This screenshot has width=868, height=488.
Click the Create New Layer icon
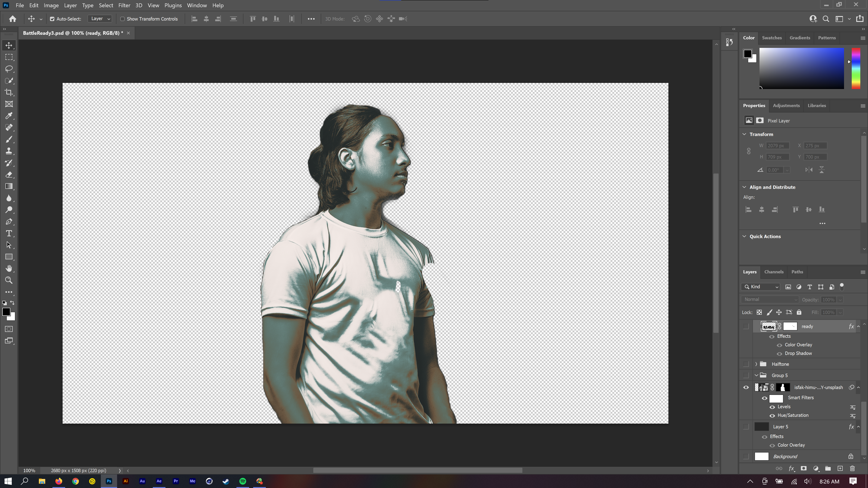point(840,469)
